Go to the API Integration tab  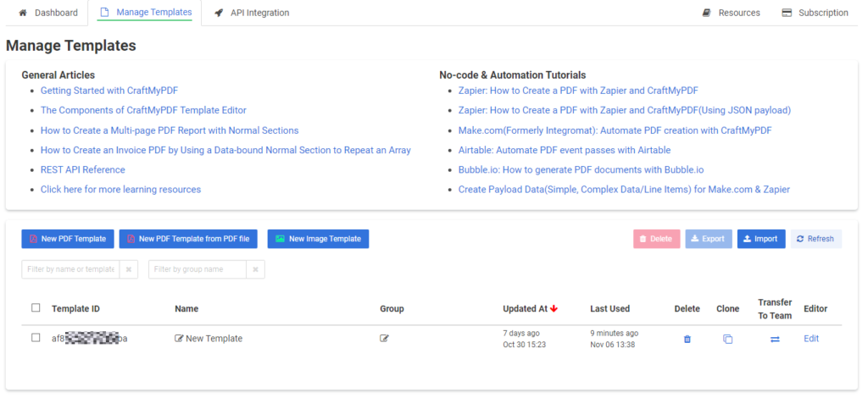click(x=252, y=13)
